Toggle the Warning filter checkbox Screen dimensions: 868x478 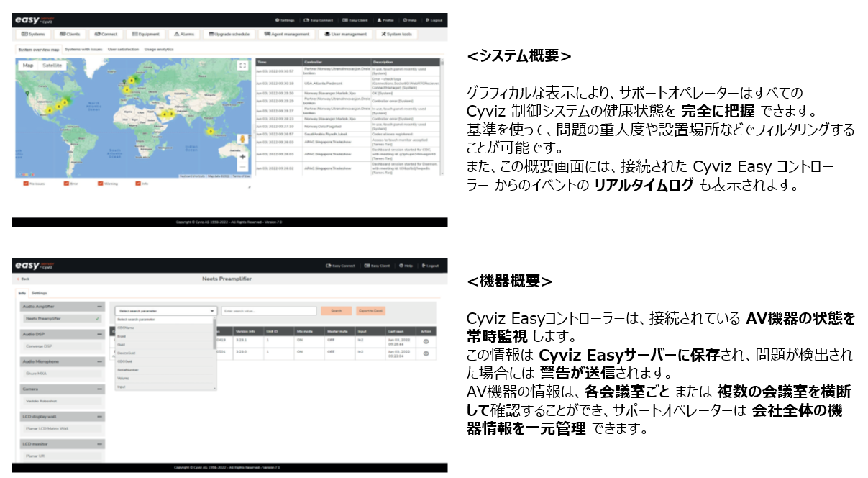[x=101, y=183]
